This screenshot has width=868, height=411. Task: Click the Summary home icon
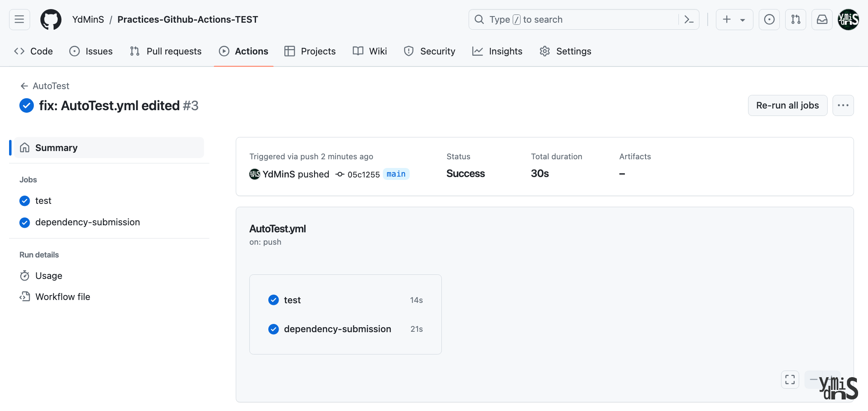pos(25,147)
